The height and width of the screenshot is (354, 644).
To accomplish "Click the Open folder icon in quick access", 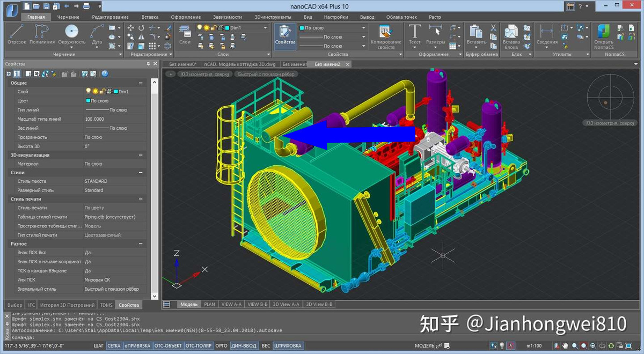I will click(x=36, y=6).
